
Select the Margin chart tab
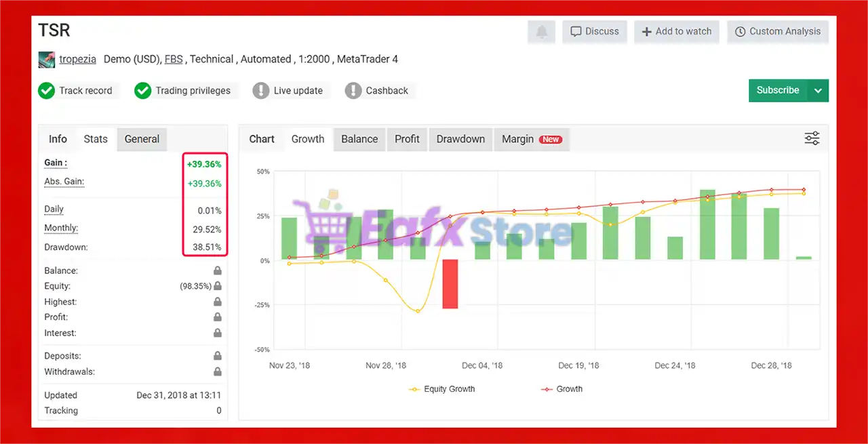[x=532, y=139]
